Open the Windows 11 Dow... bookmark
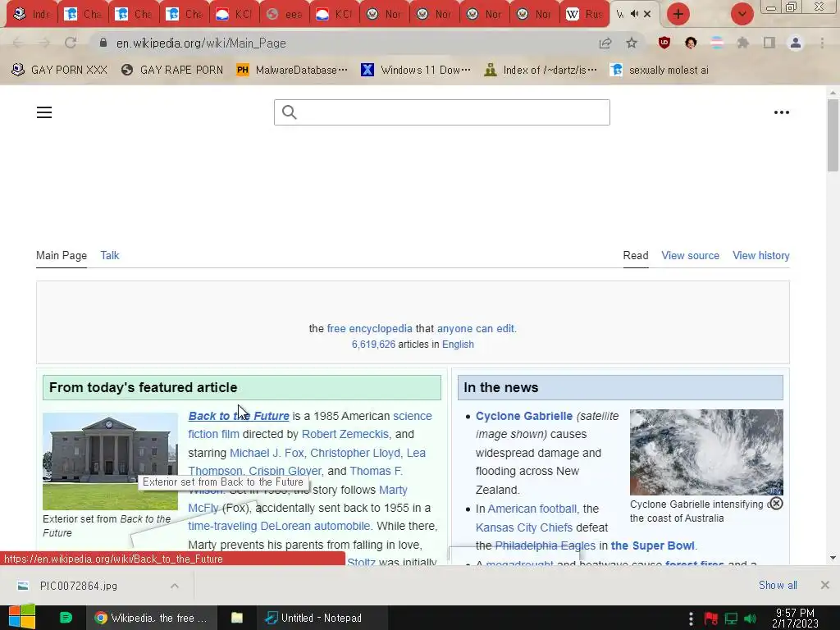The image size is (840, 630). [416, 70]
